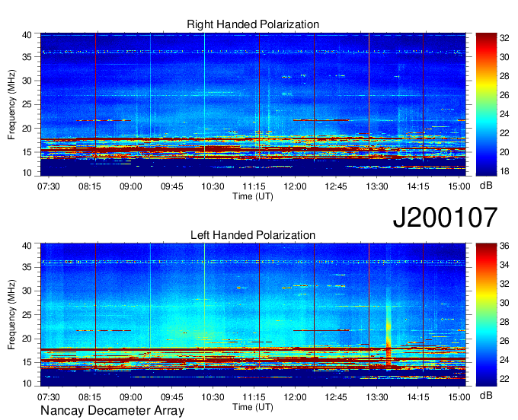Click the 32 tick on the Right Handed colorbar

pyautogui.click(x=504, y=38)
